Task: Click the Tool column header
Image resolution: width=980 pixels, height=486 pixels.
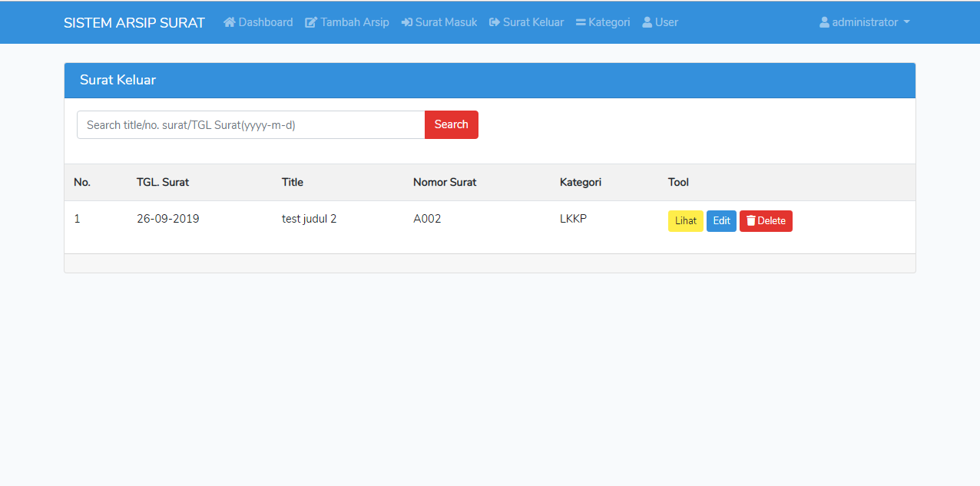Action: coord(678,182)
